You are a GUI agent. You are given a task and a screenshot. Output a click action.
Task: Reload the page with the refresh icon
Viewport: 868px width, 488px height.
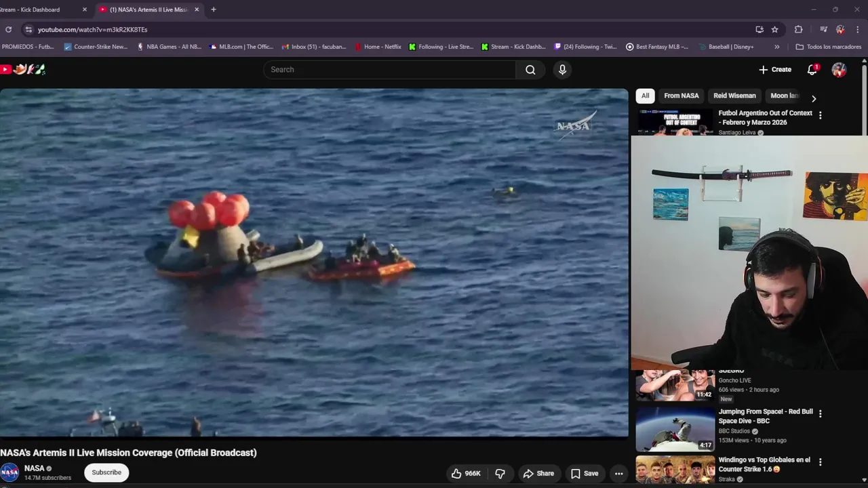8,29
